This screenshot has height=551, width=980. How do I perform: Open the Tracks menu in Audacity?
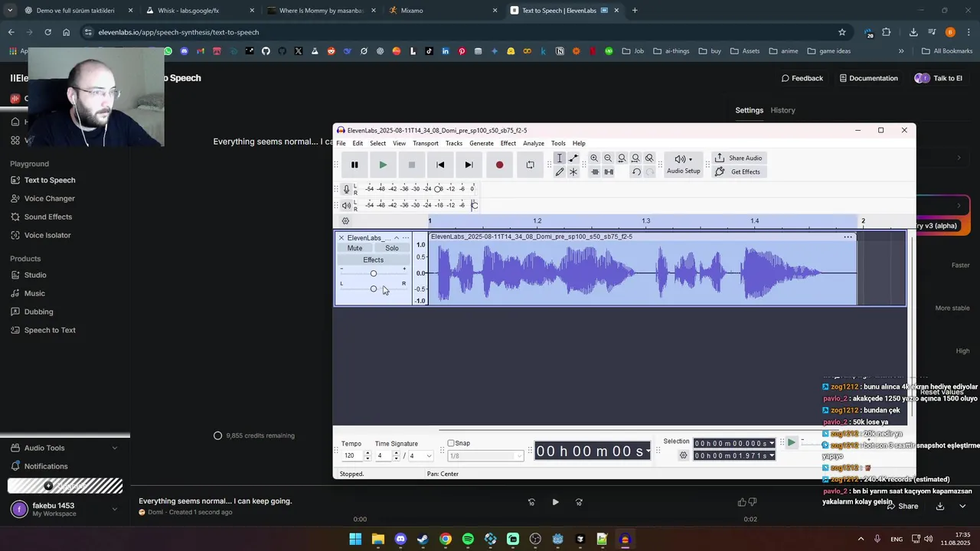tap(454, 143)
